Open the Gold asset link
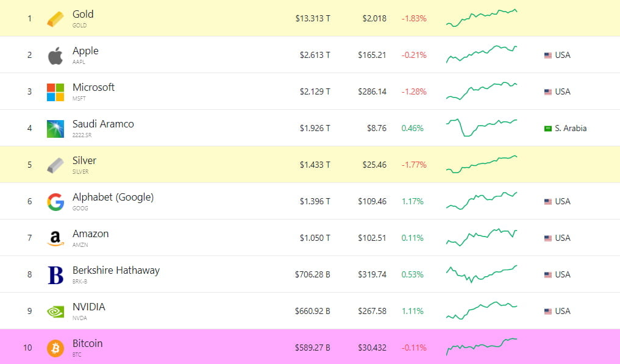620x364 pixels. point(83,14)
